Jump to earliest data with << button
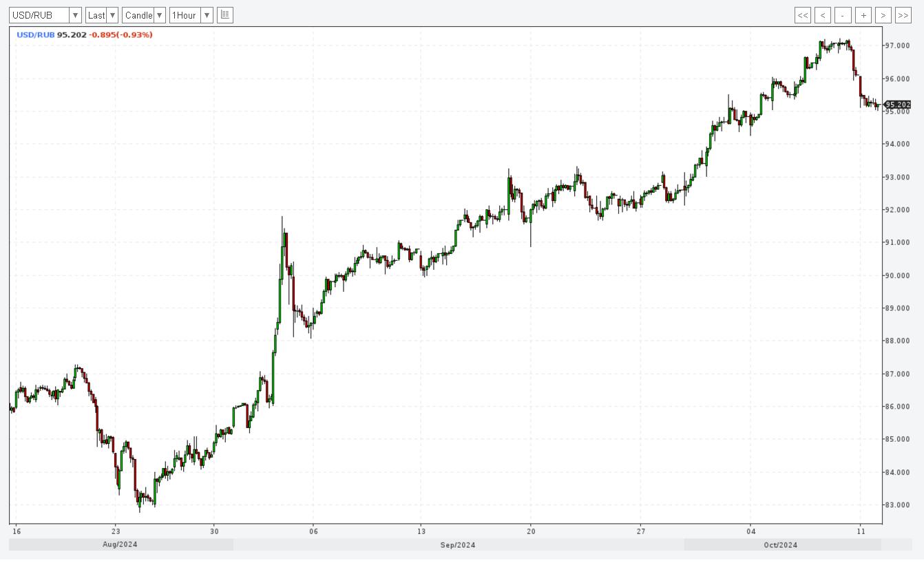924x574 pixels. pos(802,15)
